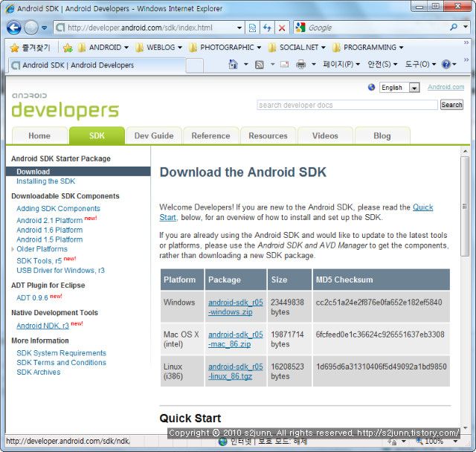The image size is (476, 452).
Task: Expand the SOCIAL.NET favorites folder
Action: (297, 48)
